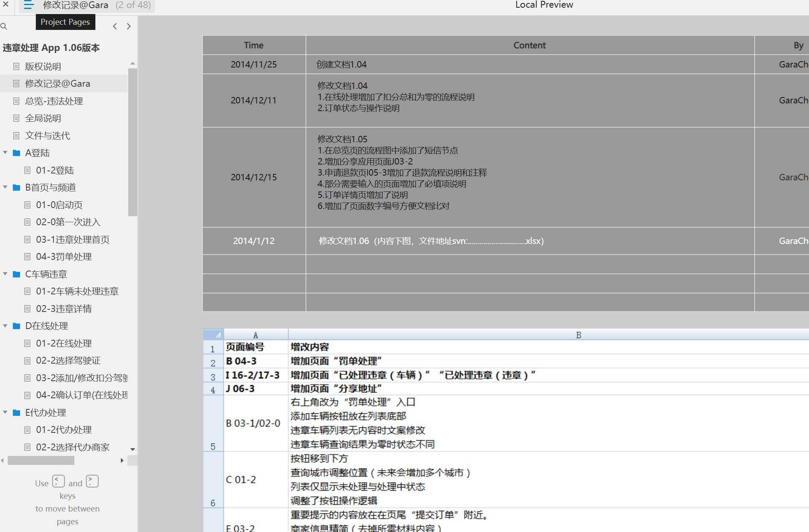This screenshot has width=809, height=532.
Task: Click the folder icon for C车辆违章
Action: tap(16, 274)
